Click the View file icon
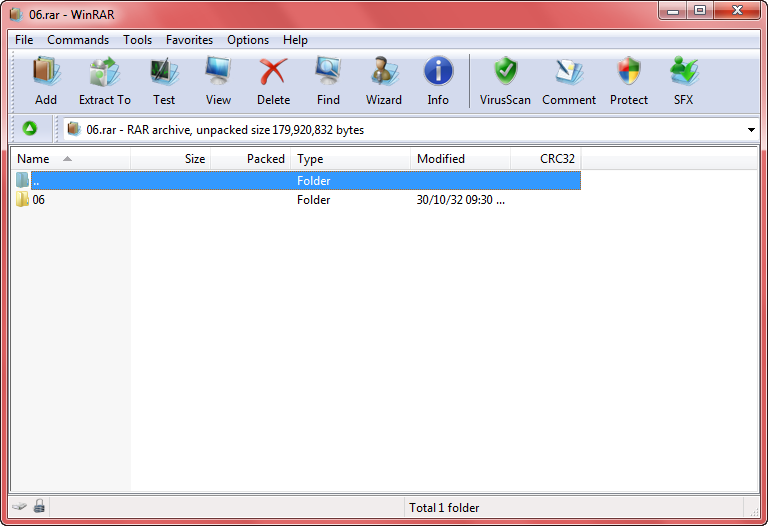The height and width of the screenshot is (526, 768). [x=218, y=72]
